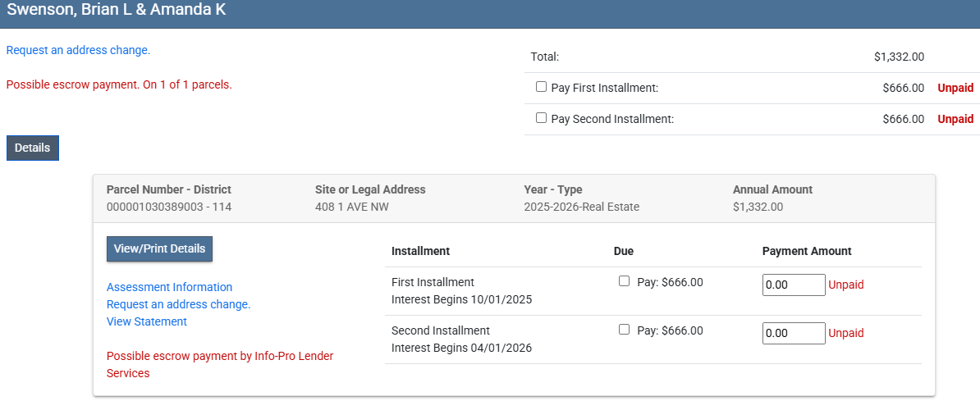The width and height of the screenshot is (980, 401).
Task: Request an address change inside the parcel card
Action: click(x=178, y=304)
